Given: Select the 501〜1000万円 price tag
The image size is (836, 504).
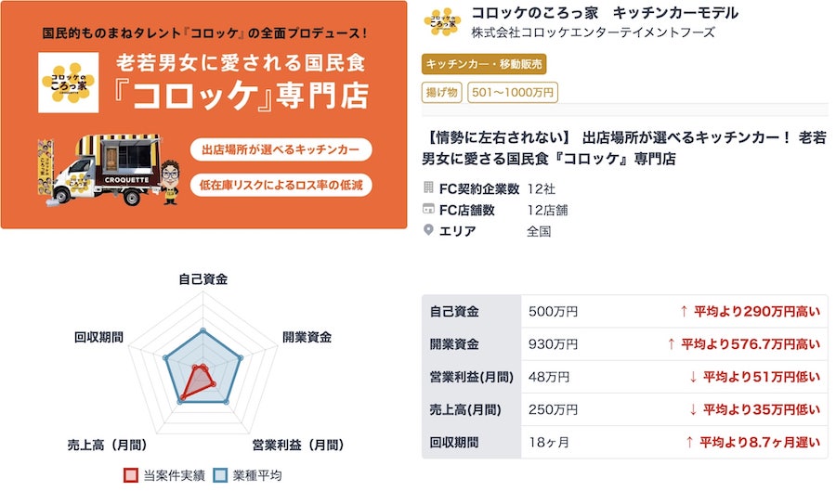Looking at the screenshot, I should click(x=513, y=92).
